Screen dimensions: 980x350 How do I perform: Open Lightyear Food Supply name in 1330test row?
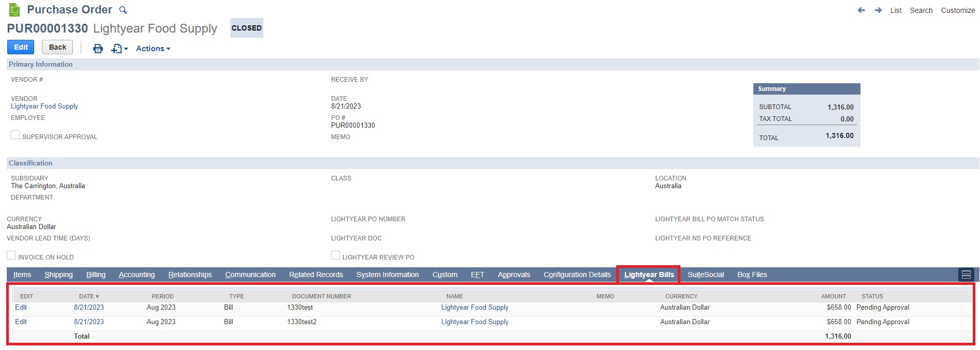tap(475, 307)
